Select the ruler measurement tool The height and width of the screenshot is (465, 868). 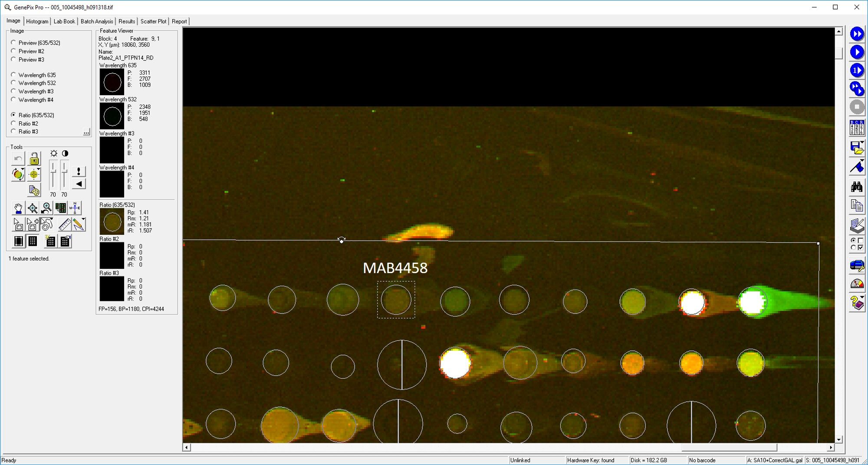coord(64,224)
